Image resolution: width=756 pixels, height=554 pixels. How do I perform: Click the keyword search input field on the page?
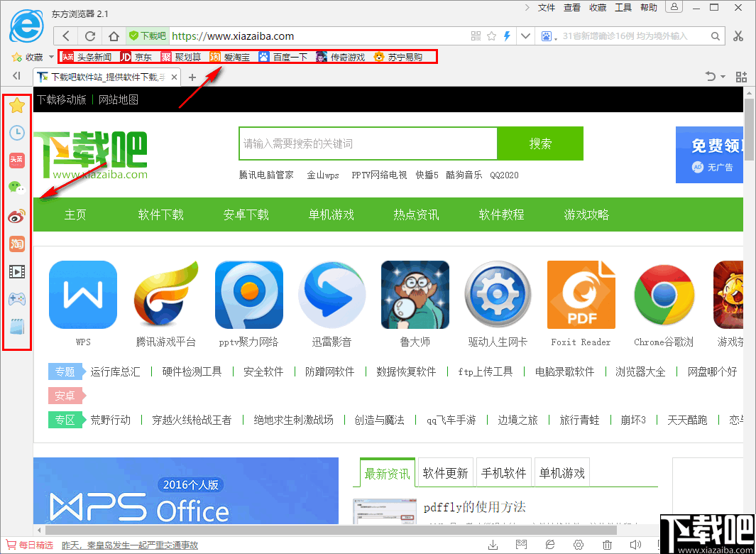coord(367,143)
